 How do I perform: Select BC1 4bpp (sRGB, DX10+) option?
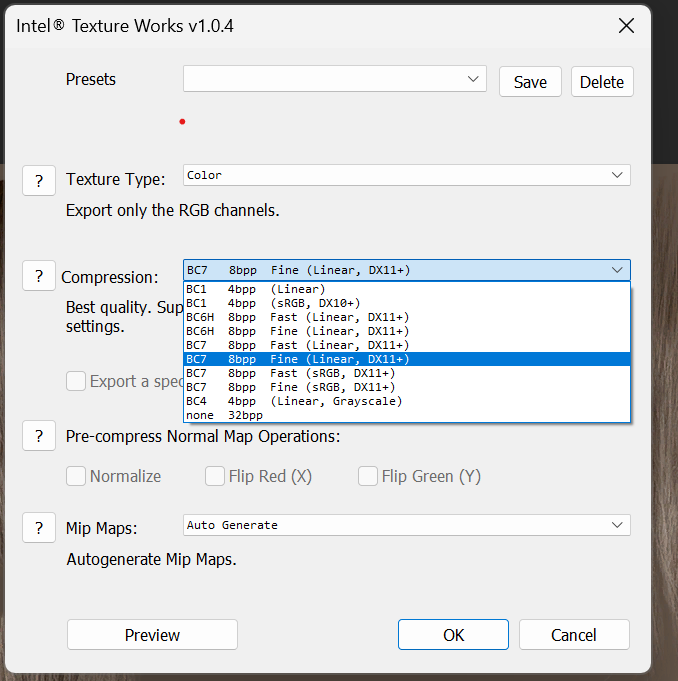[x=407, y=303]
